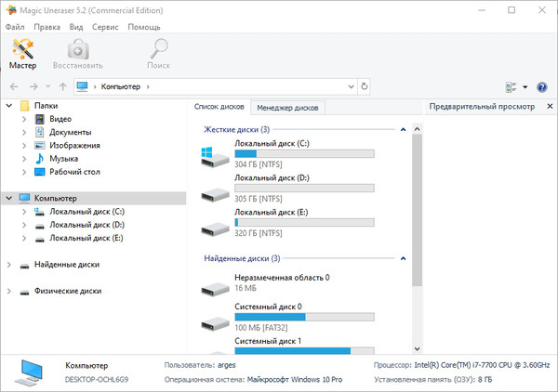Screen dimensions: 558x392
Task: Open the Поиск search tool
Action: (158, 54)
